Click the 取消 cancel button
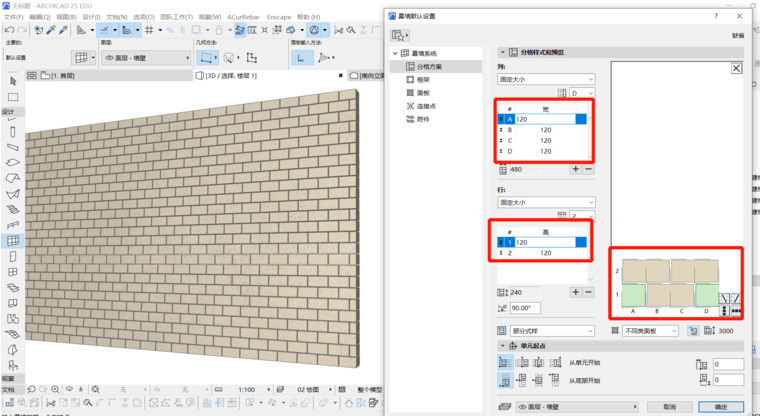Screen dimensions: 760x416 tap(669, 407)
